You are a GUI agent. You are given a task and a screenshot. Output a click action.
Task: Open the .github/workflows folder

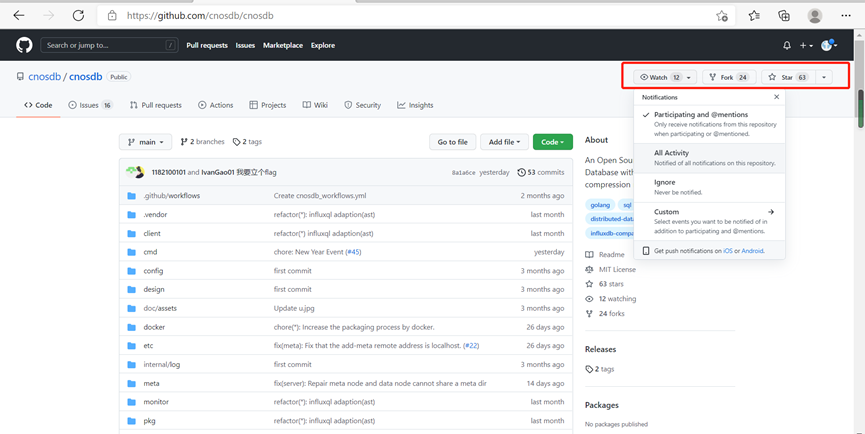click(172, 196)
